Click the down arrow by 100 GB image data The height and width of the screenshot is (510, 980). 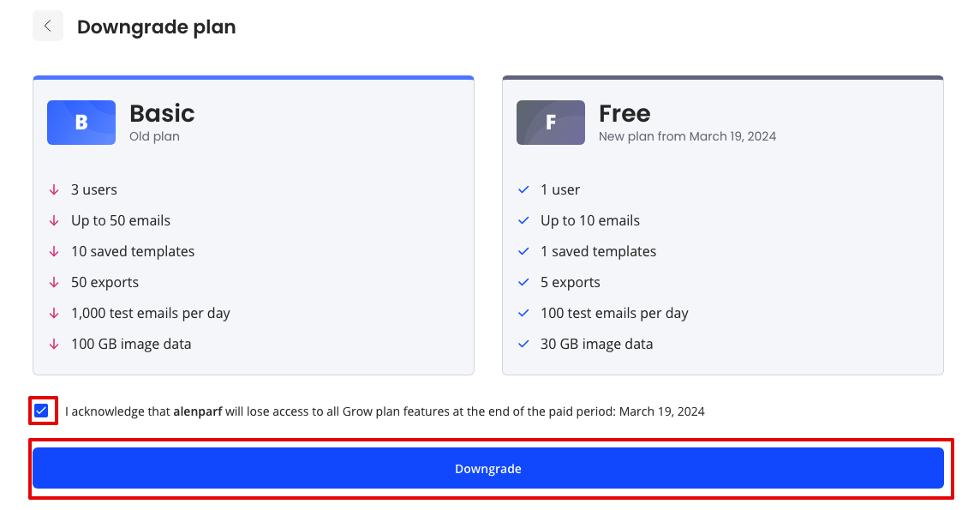54,344
